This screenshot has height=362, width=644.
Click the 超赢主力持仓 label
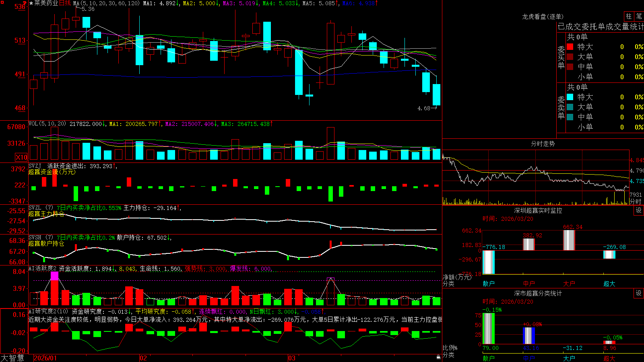46,214
